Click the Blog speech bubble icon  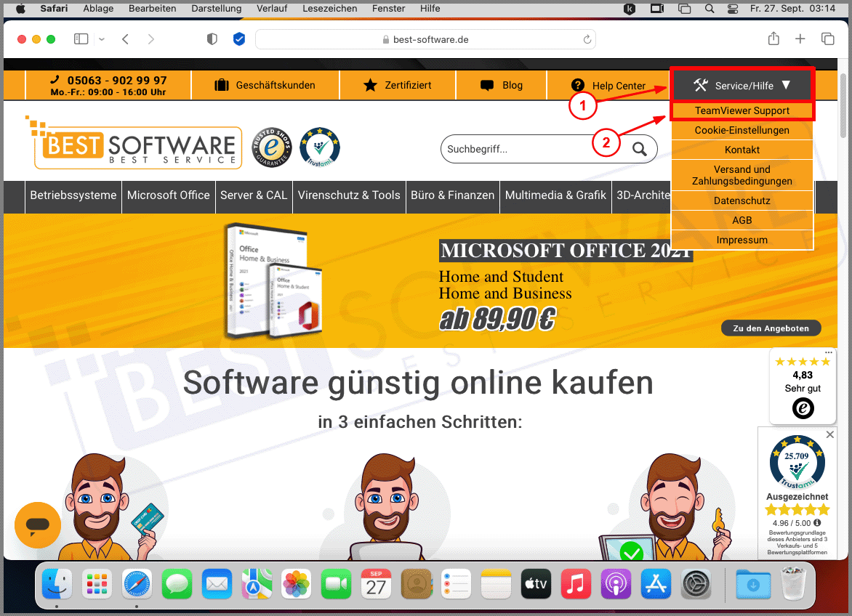pos(486,85)
